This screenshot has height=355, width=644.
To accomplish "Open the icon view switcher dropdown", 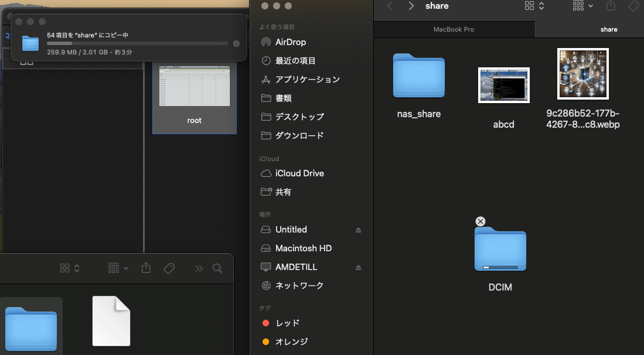I will coord(534,6).
